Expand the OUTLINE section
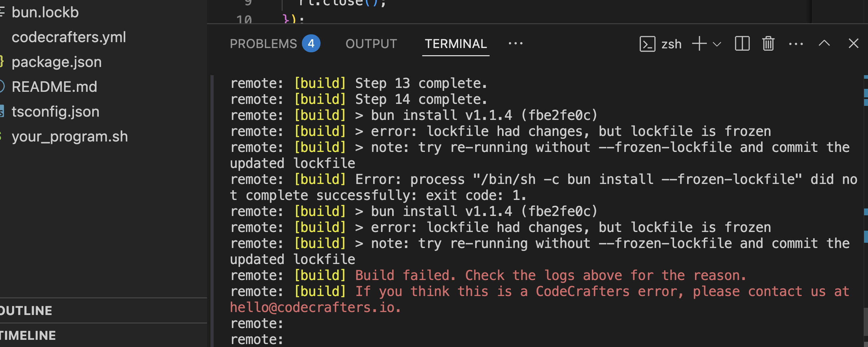868x347 pixels. (26, 310)
